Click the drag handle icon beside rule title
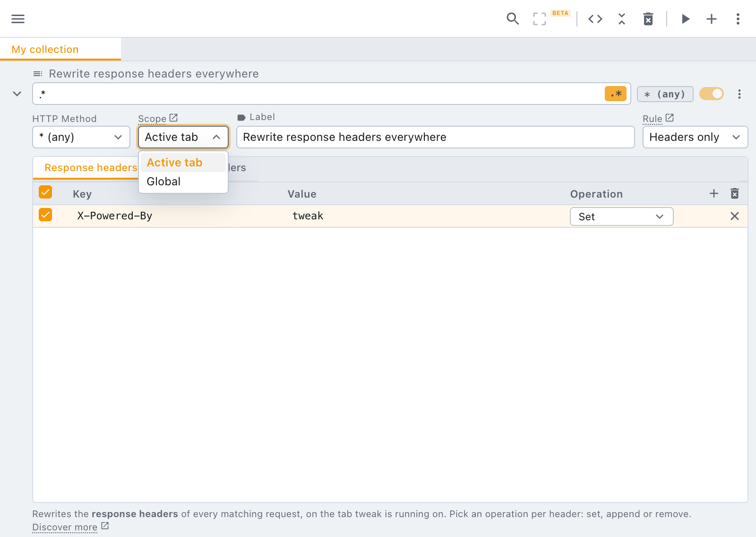The image size is (756, 537). point(38,74)
